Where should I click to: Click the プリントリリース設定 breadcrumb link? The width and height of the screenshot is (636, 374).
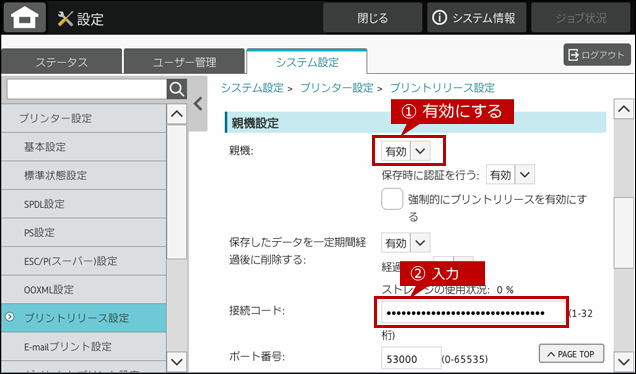tap(442, 88)
